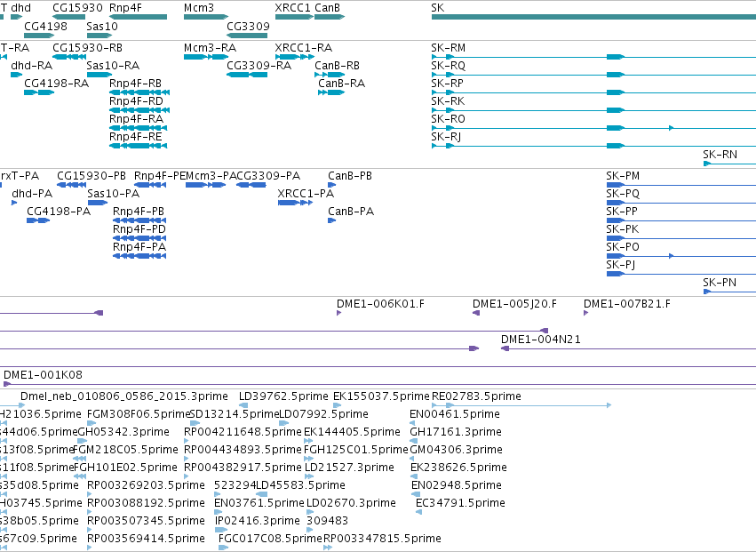Screen dimensions: 756x552
Task: Select the DME1-005J20.F BAC label
Action: (514, 304)
